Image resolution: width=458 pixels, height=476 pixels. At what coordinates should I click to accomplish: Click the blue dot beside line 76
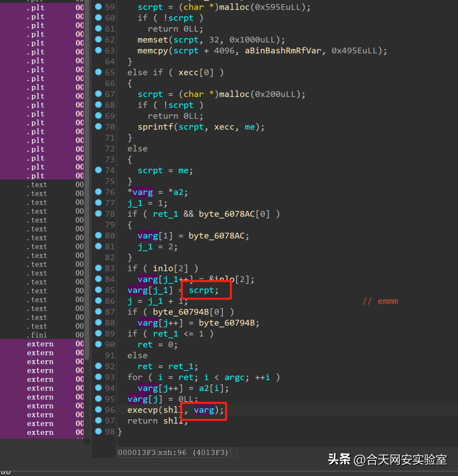click(98, 192)
